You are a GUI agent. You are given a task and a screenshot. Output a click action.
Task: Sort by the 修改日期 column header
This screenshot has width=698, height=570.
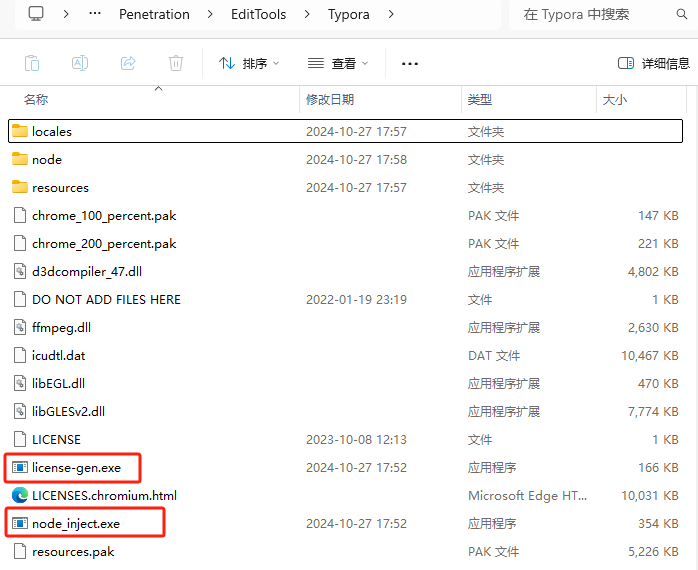tap(330, 99)
